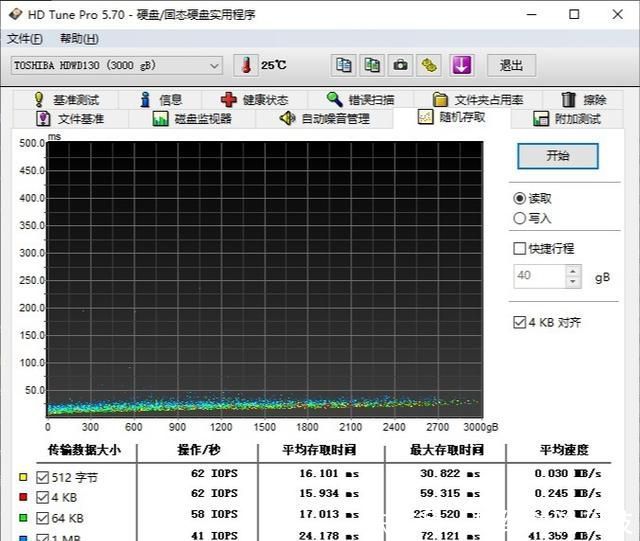Click the copy info to clipboard icon

(x=343, y=65)
